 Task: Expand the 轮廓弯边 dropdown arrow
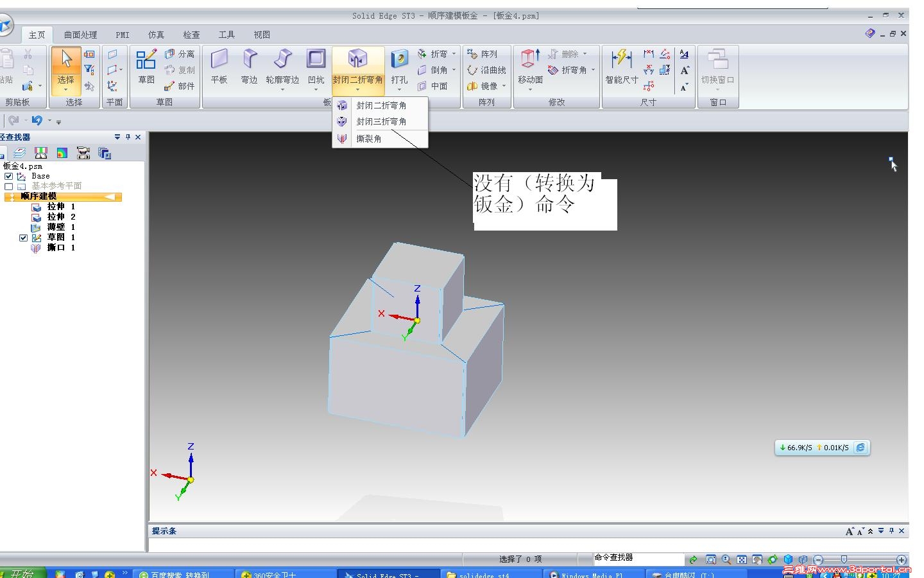tap(282, 89)
